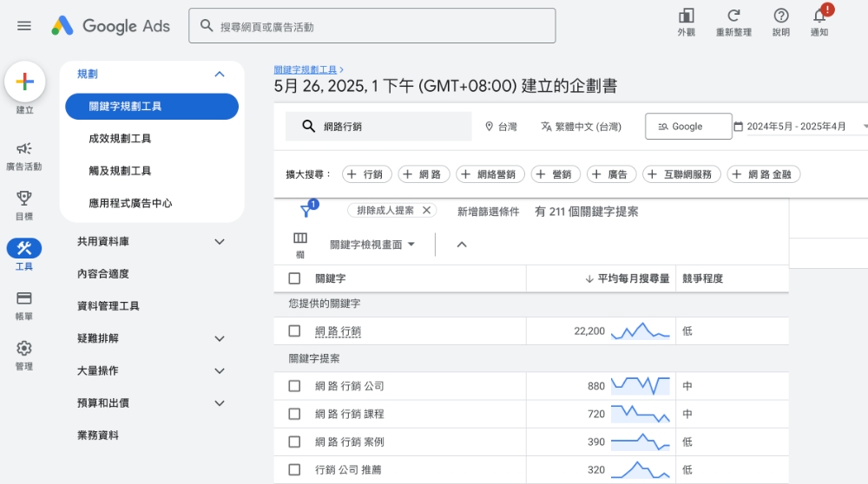The width and height of the screenshot is (868, 484).
Task: Add 營銷 to broaden search
Action: pos(556,174)
